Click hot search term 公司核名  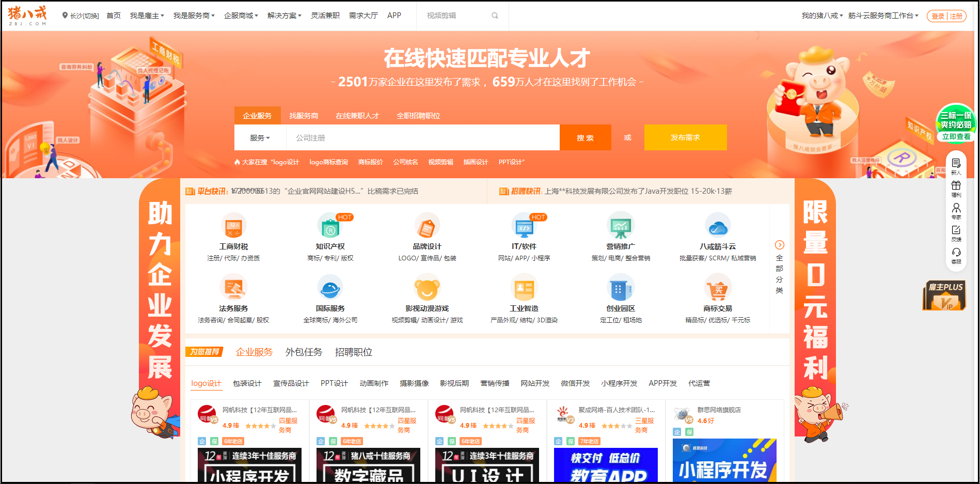[406, 162]
